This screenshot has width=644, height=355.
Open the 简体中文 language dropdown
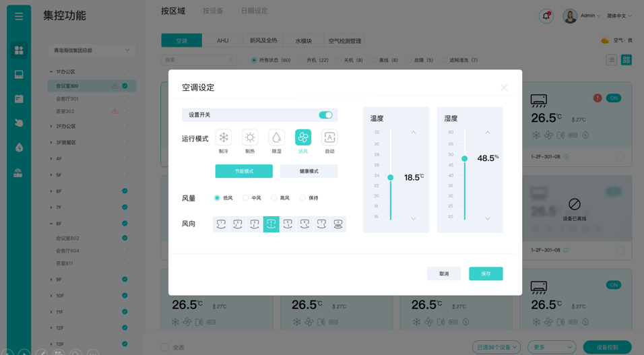pos(619,16)
